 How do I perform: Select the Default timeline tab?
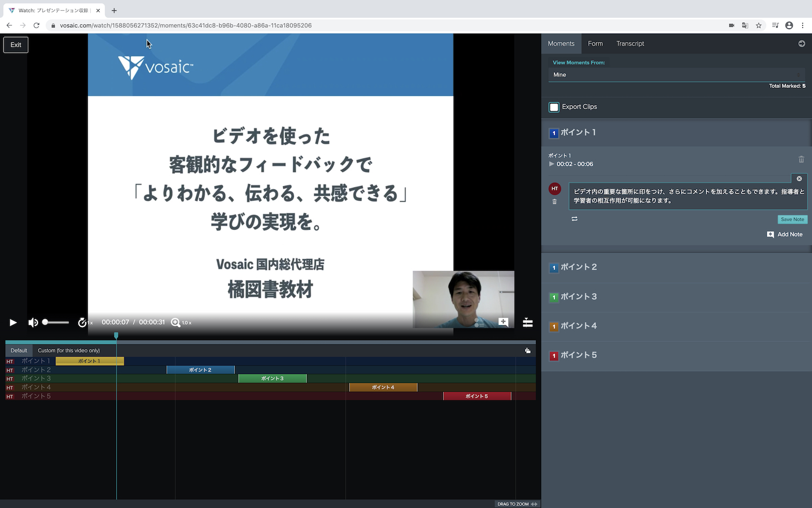pyautogui.click(x=19, y=351)
